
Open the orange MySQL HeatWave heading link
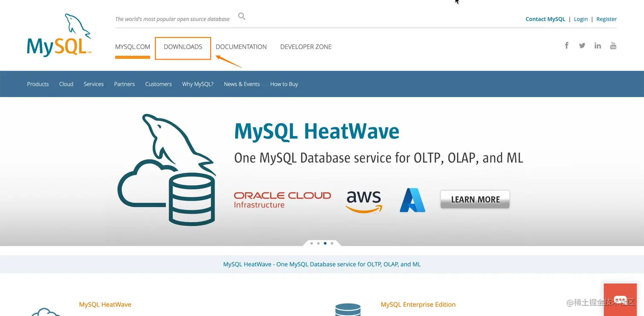pos(105,305)
